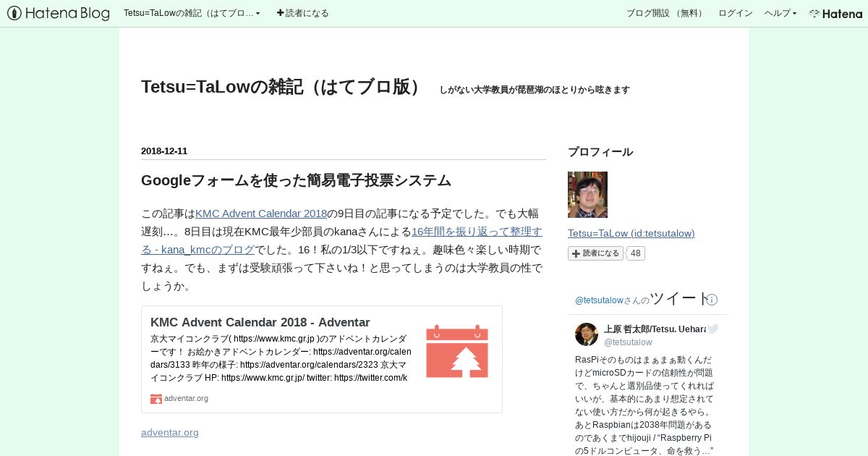Image resolution: width=868 pixels, height=456 pixels.
Task: Click the Twitter widget info icon
Action: coord(712,300)
